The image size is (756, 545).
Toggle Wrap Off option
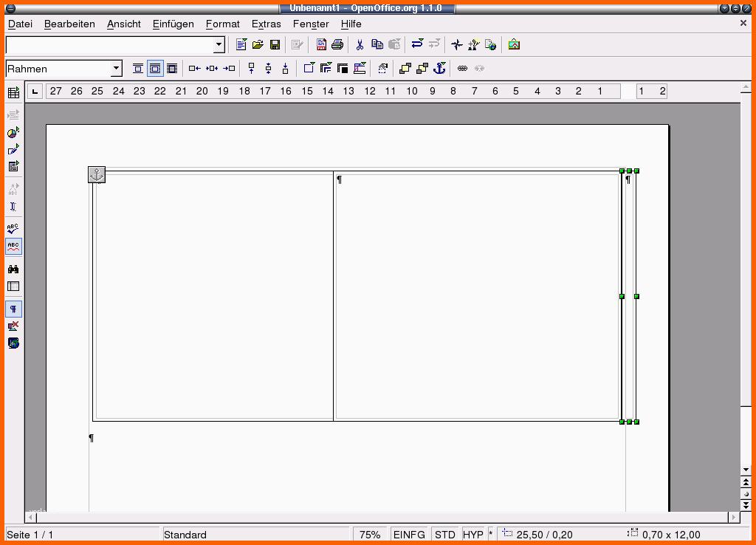[138, 69]
